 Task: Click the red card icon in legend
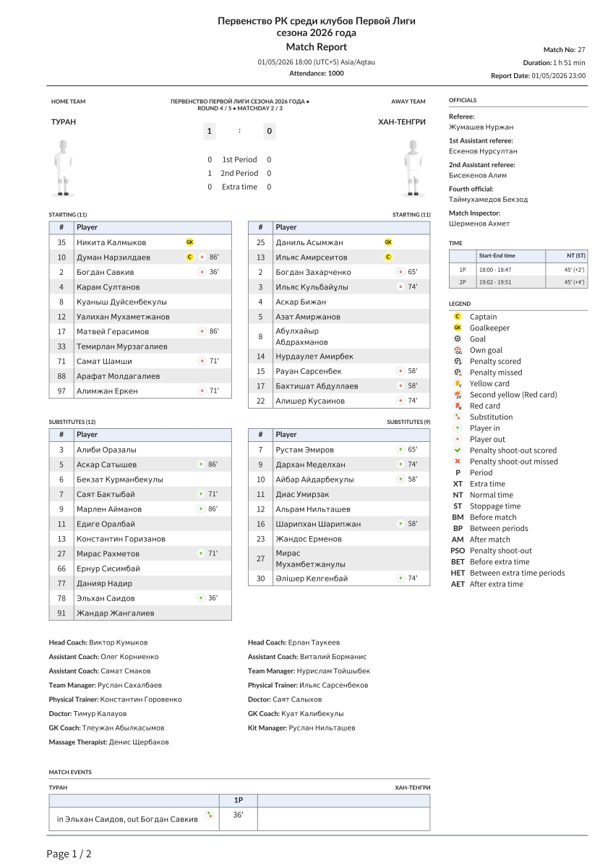point(458,406)
